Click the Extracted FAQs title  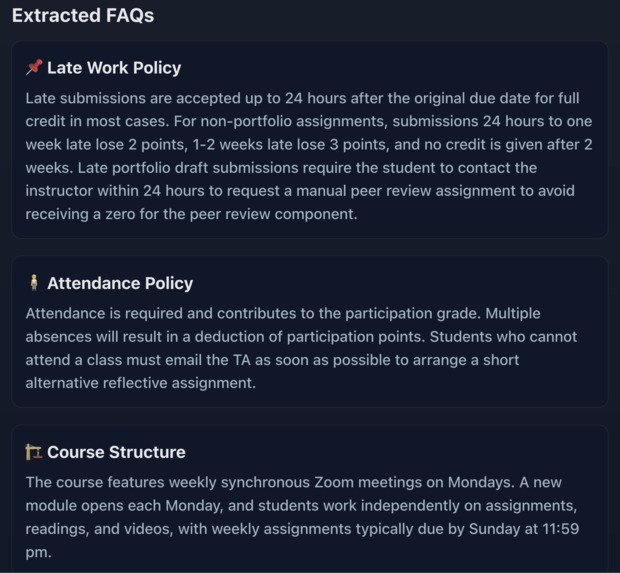(83, 15)
